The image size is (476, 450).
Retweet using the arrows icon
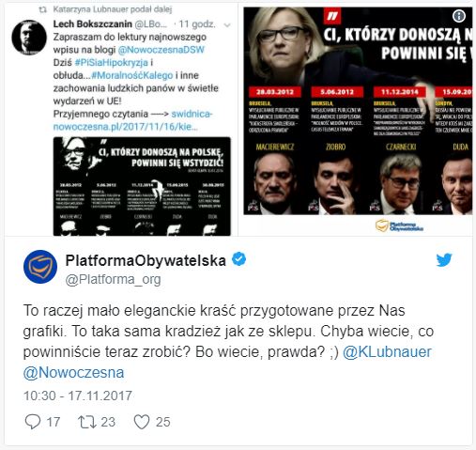pos(87,422)
